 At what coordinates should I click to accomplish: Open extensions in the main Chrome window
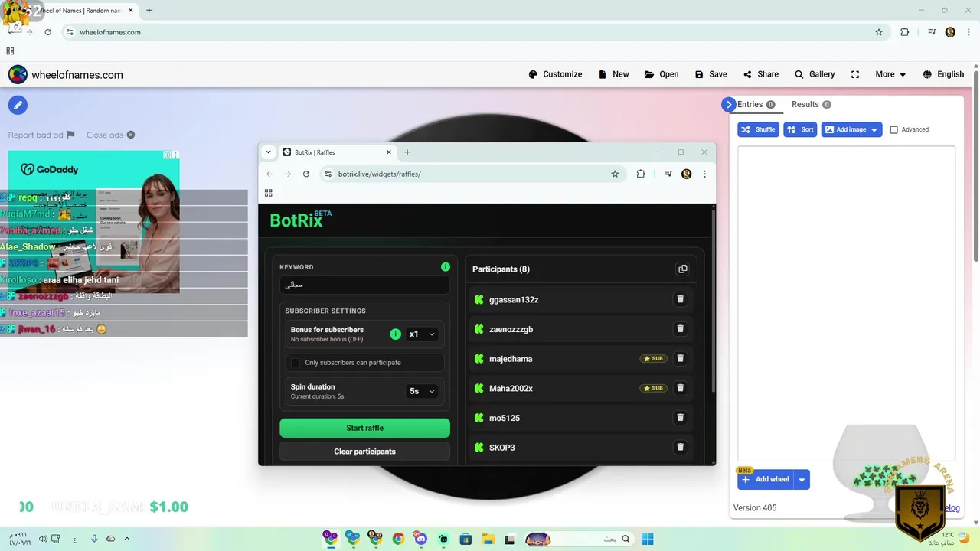[x=905, y=32]
